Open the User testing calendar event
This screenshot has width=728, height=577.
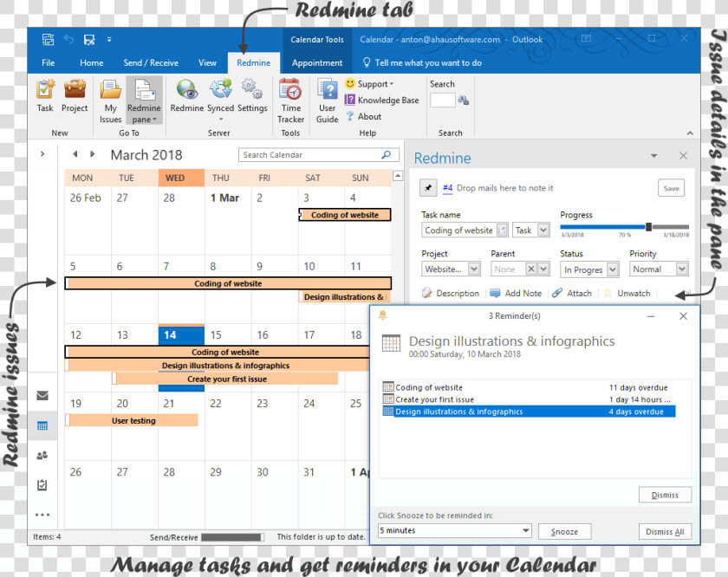pyautogui.click(x=132, y=420)
